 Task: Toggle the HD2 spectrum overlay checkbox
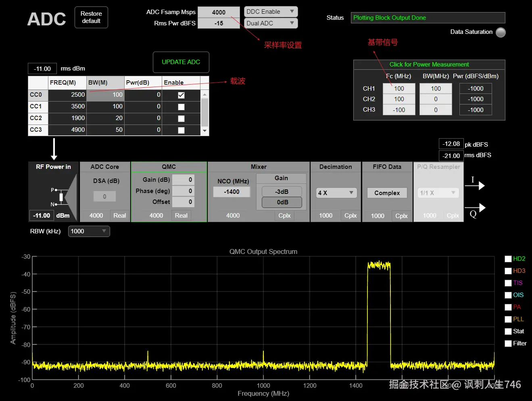(508, 259)
